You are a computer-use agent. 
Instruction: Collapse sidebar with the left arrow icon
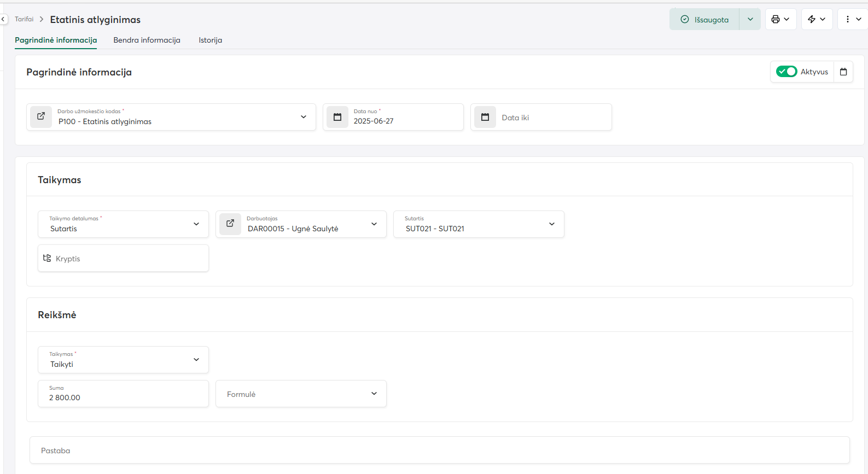[x=3, y=19]
